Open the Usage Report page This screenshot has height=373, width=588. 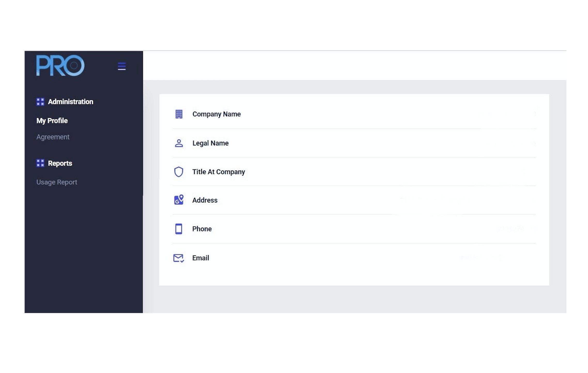pyautogui.click(x=56, y=182)
